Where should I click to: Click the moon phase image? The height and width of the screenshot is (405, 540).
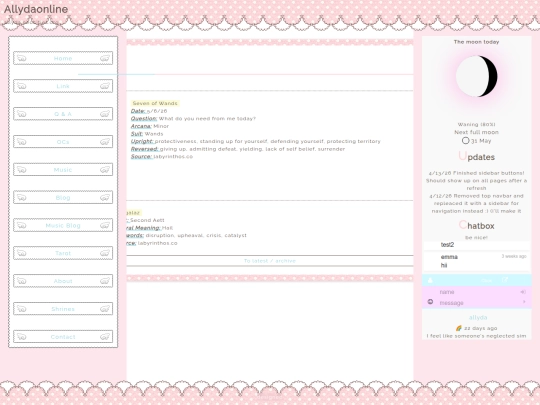pos(477,76)
